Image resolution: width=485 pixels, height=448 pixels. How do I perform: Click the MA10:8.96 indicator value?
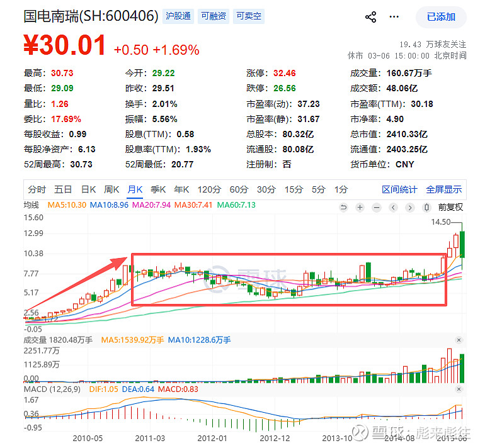click(109, 205)
